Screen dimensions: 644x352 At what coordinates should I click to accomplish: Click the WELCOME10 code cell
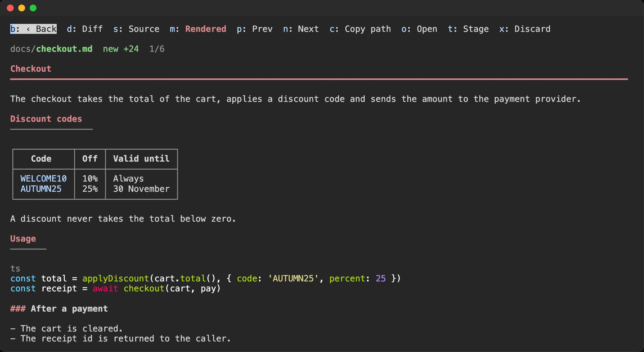coord(44,179)
